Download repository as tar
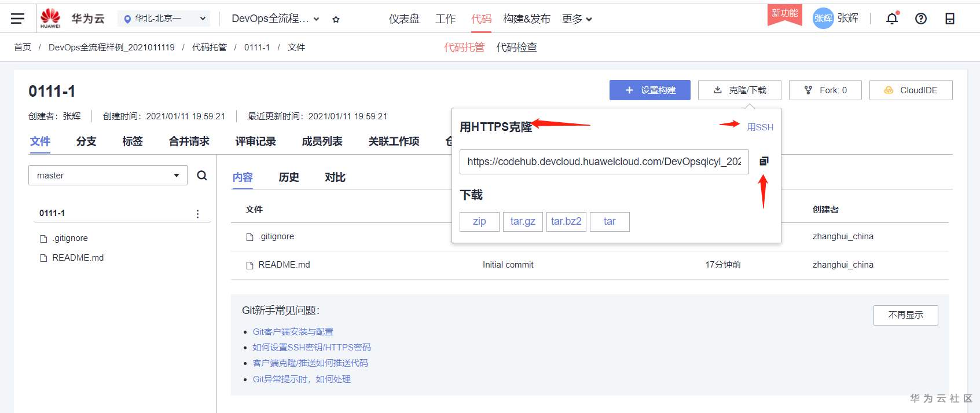The width and height of the screenshot is (980, 413). coord(610,221)
